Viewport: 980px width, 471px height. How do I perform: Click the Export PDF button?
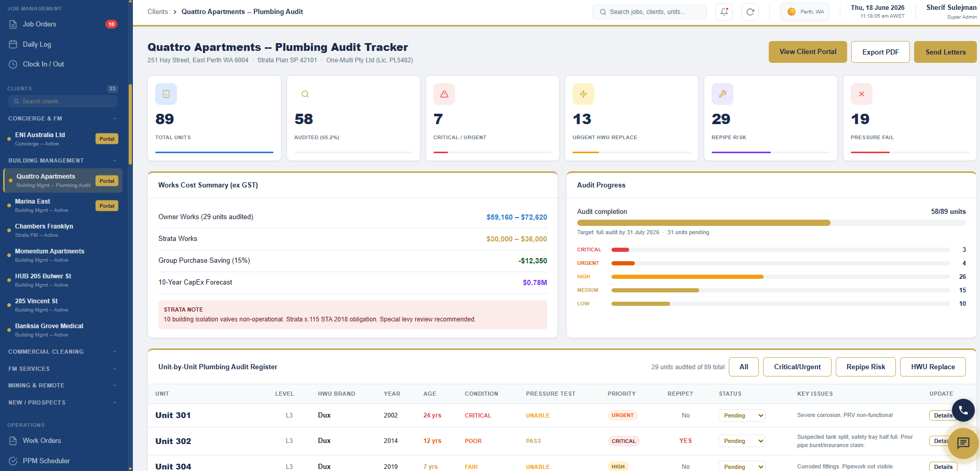(x=880, y=52)
